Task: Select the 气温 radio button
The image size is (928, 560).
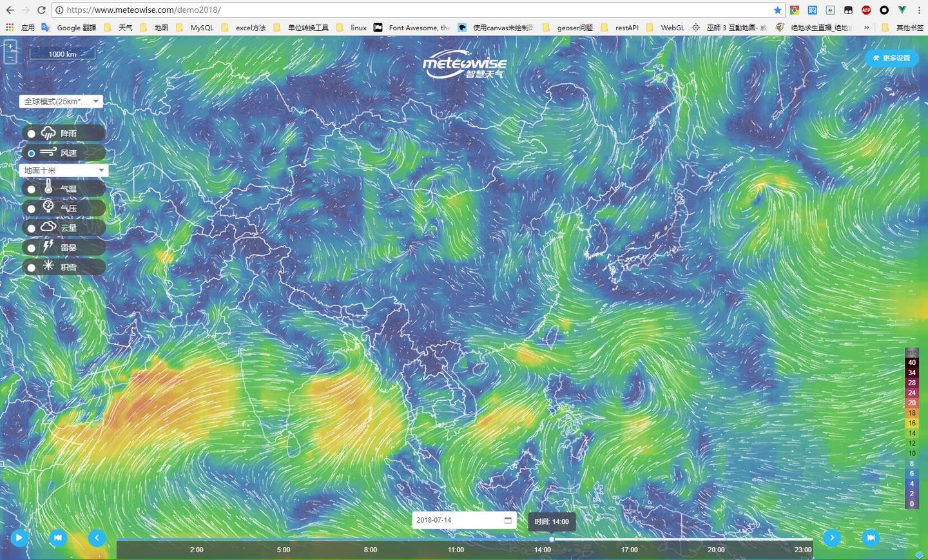Action: coord(31,189)
